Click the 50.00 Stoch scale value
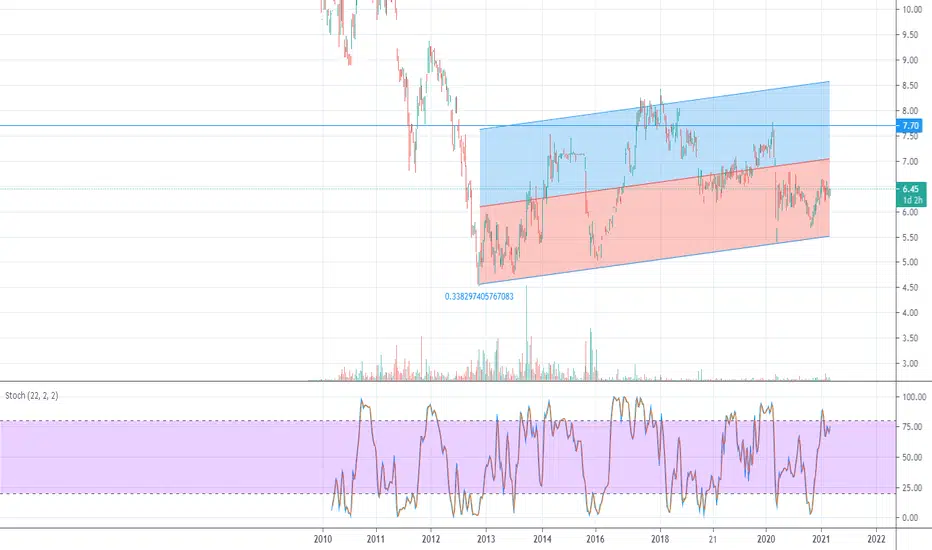 [912, 457]
